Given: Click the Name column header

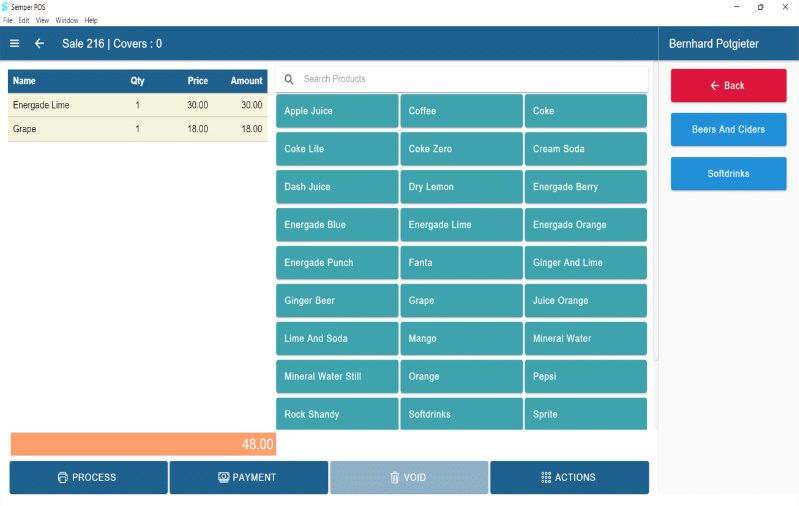Looking at the screenshot, I should [x=24, y=81].
